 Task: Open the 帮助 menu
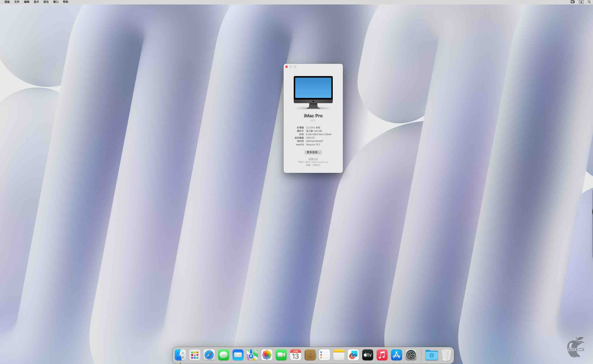[x=65, y=2]
